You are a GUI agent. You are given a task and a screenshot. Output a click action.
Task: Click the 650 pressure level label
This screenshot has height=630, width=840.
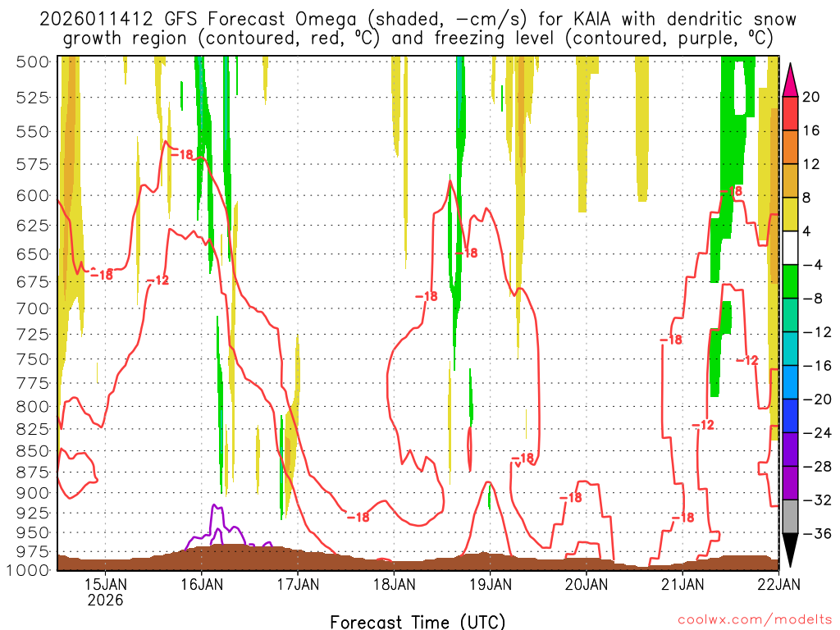click(33, 254)
